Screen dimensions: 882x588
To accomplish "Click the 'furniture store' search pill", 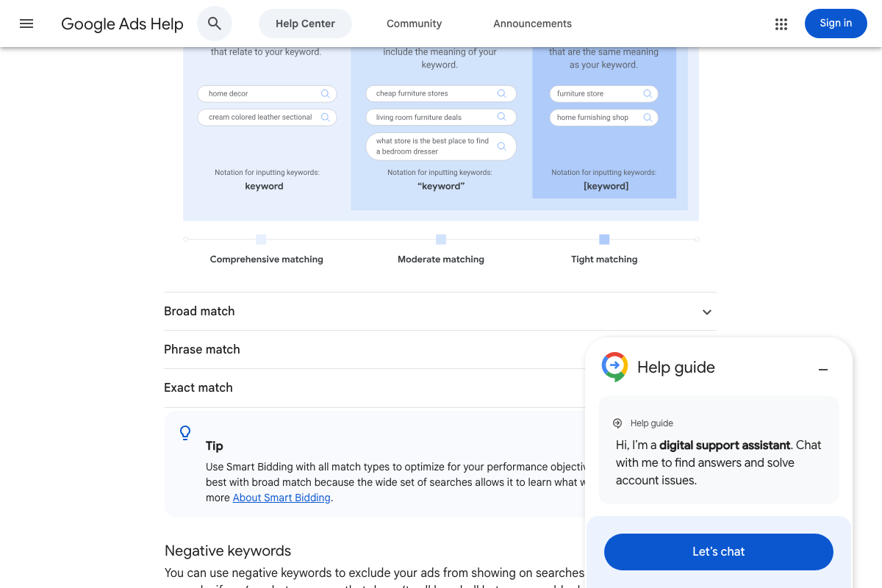I will (603, 93).
